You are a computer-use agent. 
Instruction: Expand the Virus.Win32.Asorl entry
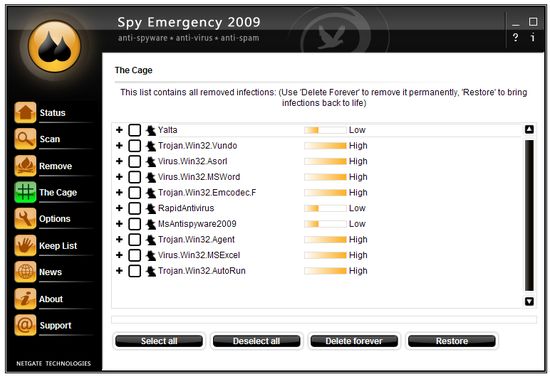pyautogui.click(x=119, y=161)
